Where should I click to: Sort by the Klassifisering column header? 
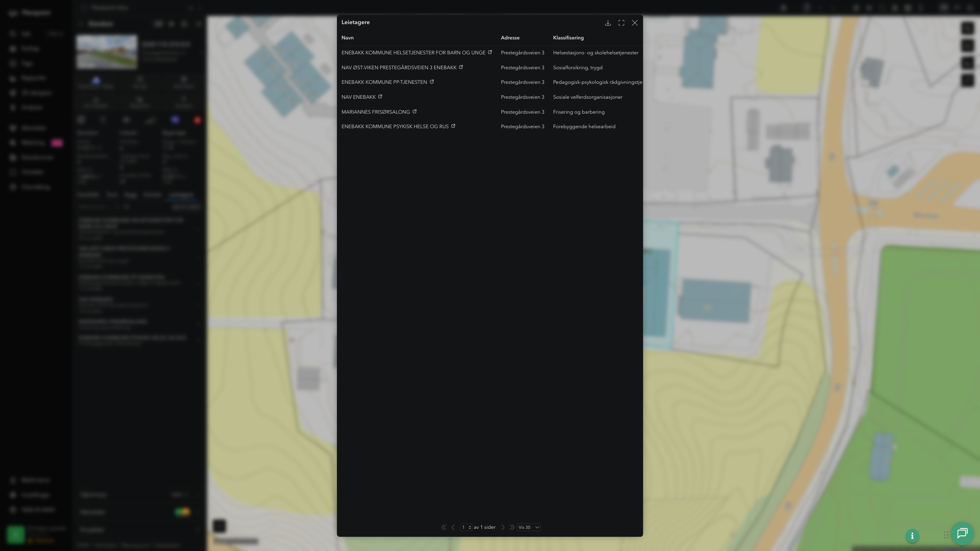pyautogui.click(x=568, y=37)
